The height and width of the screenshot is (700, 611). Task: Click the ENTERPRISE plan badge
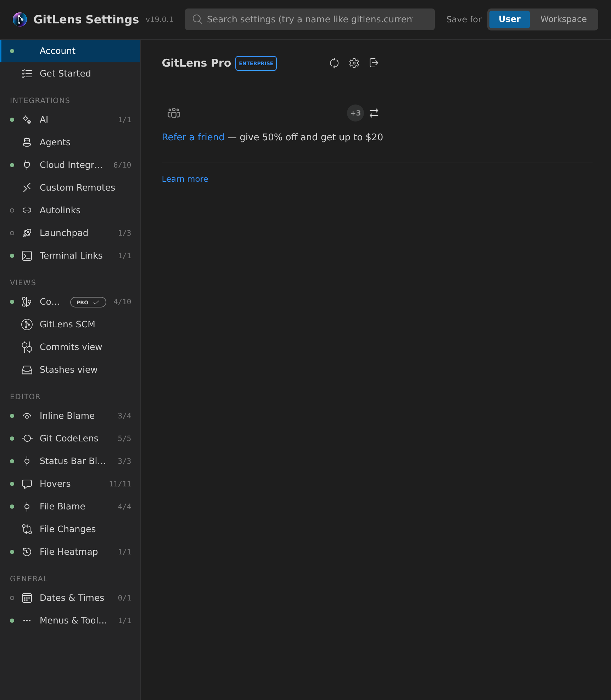[x=256, y=63]
